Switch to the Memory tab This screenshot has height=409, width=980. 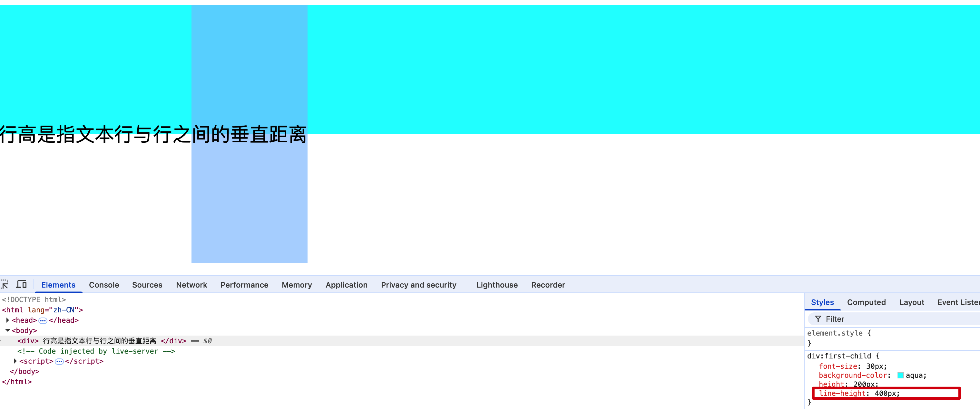(297, 285)
